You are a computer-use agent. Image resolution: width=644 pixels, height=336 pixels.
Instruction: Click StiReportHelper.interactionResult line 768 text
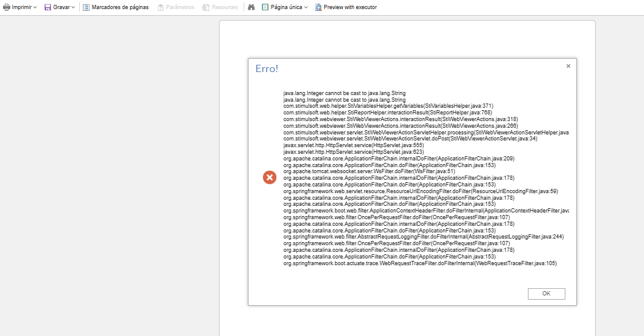tap(387, 113)
